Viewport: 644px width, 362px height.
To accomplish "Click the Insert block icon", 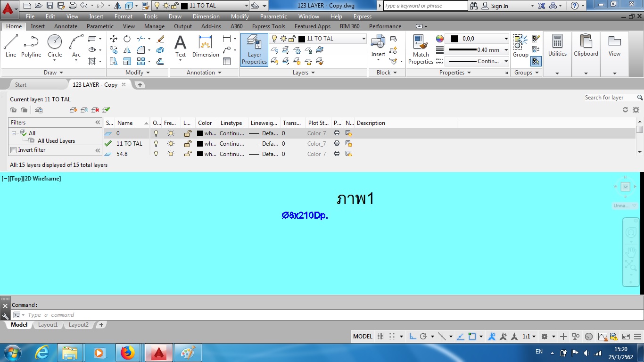I will tap(378, 46).
